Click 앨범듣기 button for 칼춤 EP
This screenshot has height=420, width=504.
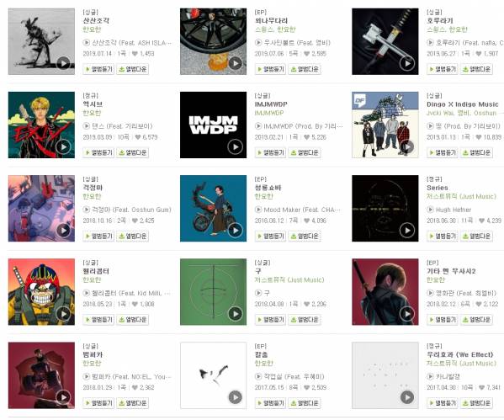(x=270, y=403)
